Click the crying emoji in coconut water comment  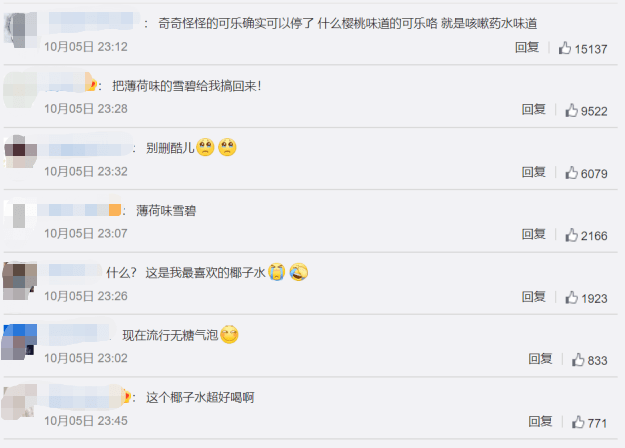click(x=277, y=272)
